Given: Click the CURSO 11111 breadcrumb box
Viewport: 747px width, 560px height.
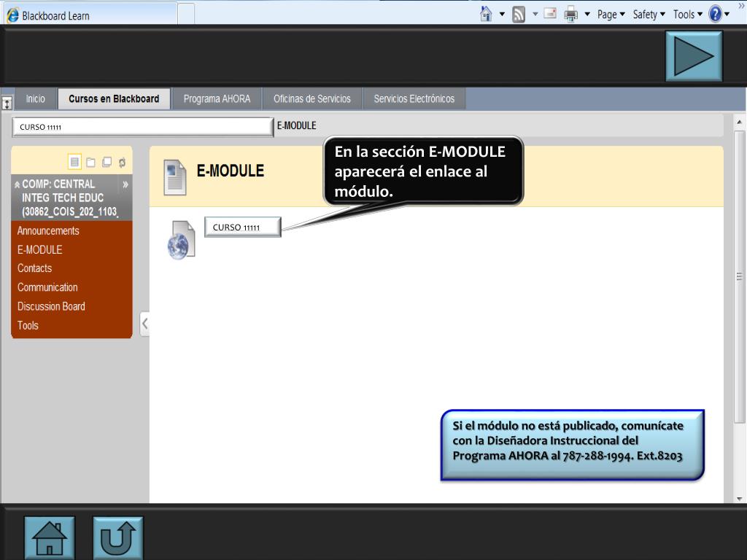Looking at the screenshot, I should 142,127.
